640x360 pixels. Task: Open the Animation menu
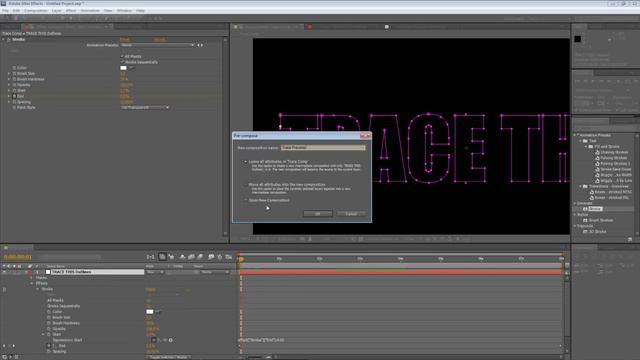(x=90, y=11)
